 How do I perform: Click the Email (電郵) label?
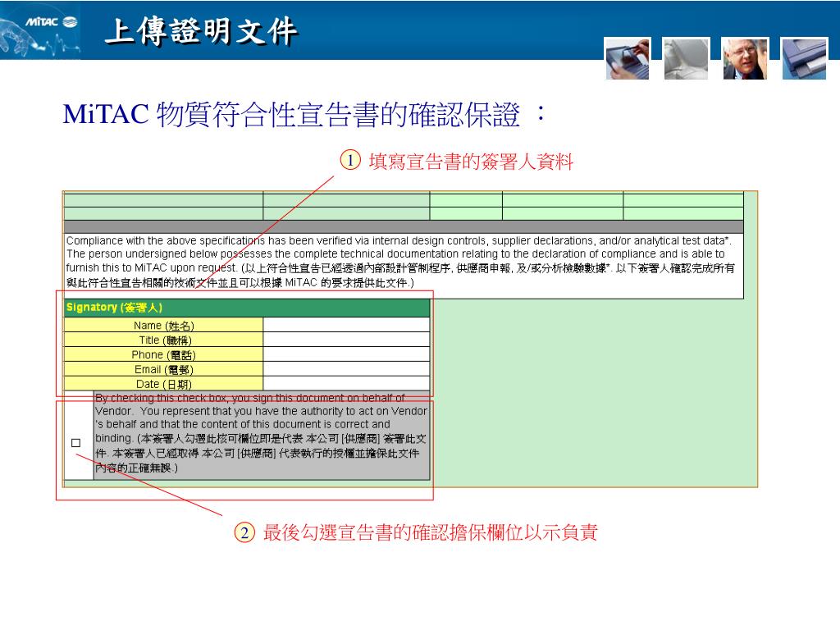(x=163, y=369)
